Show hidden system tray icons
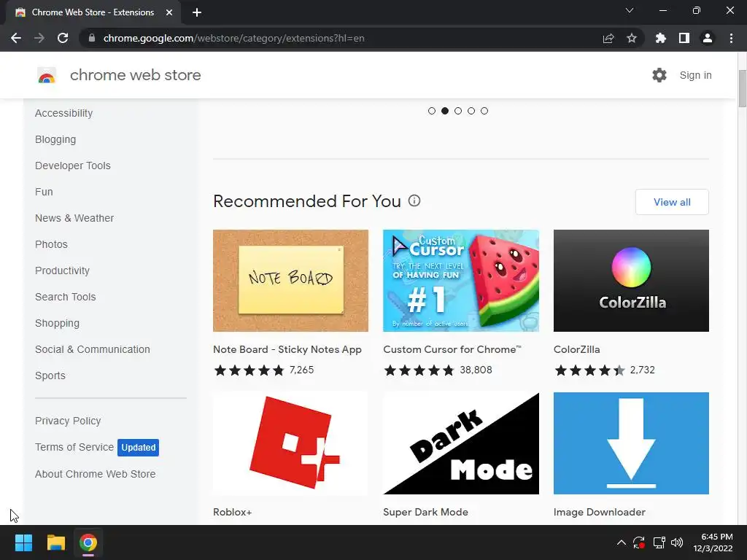Viewport: 747px width, 560px height. point(622,542)
